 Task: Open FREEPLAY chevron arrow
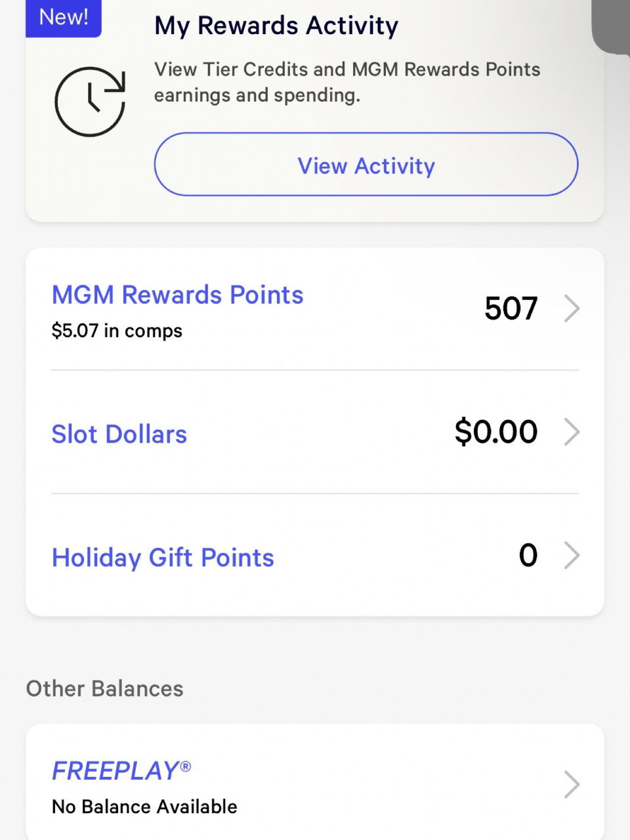pos(572,784)
